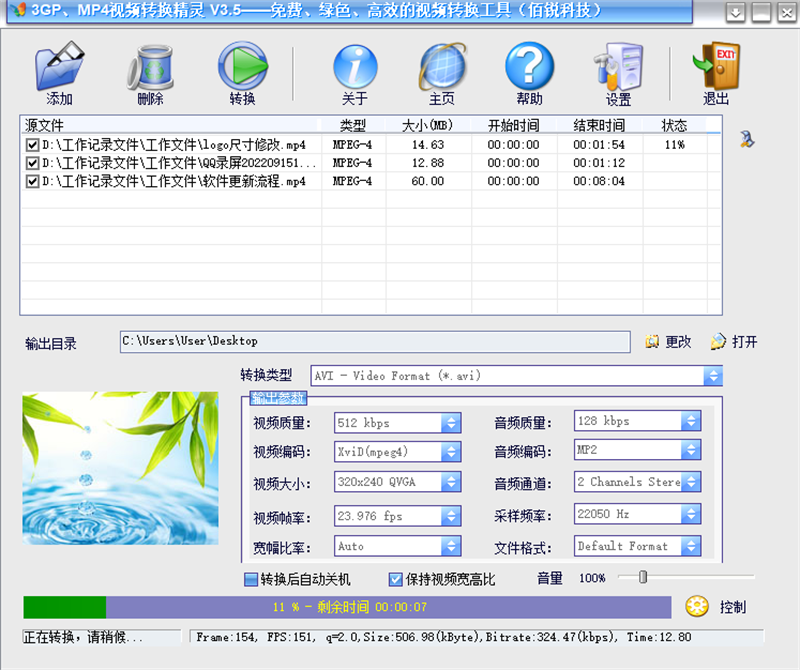Disable 保持视频宽高比 aspect ratio checkbox
Image resolution: width=800 pixels, height=670 pixels.
396,579
